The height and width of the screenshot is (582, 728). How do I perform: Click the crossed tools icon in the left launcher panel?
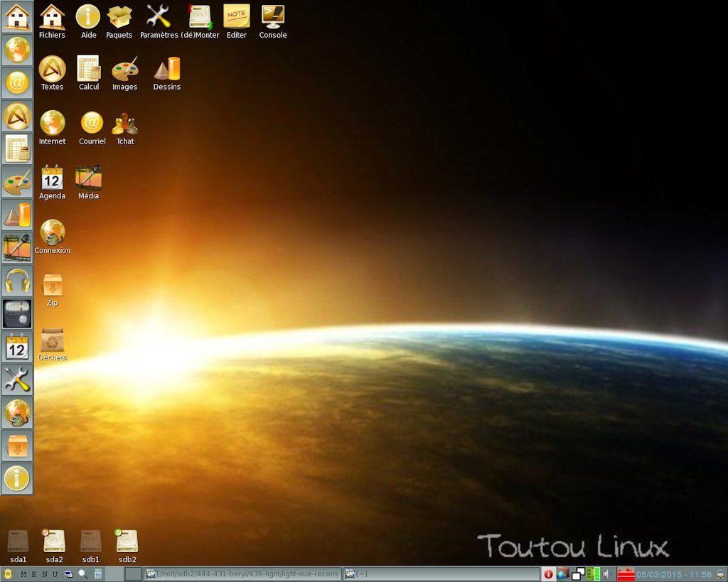point(17,379)
